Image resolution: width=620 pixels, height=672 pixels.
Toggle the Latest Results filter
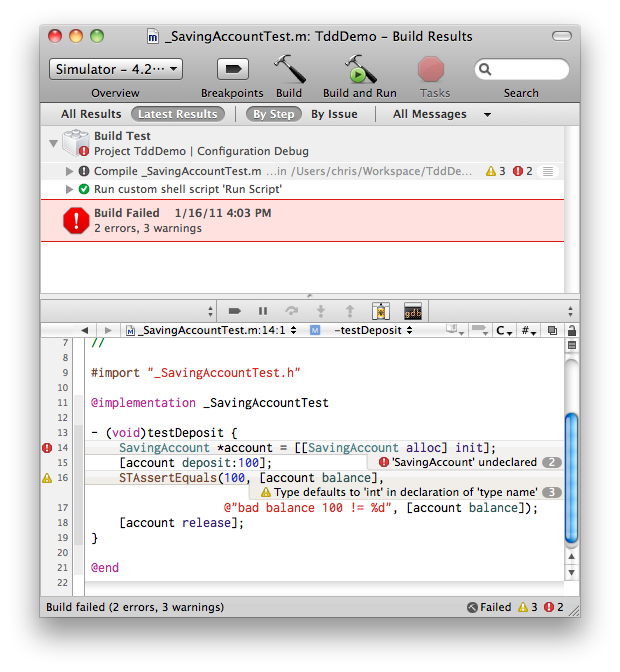click(177, 114)
